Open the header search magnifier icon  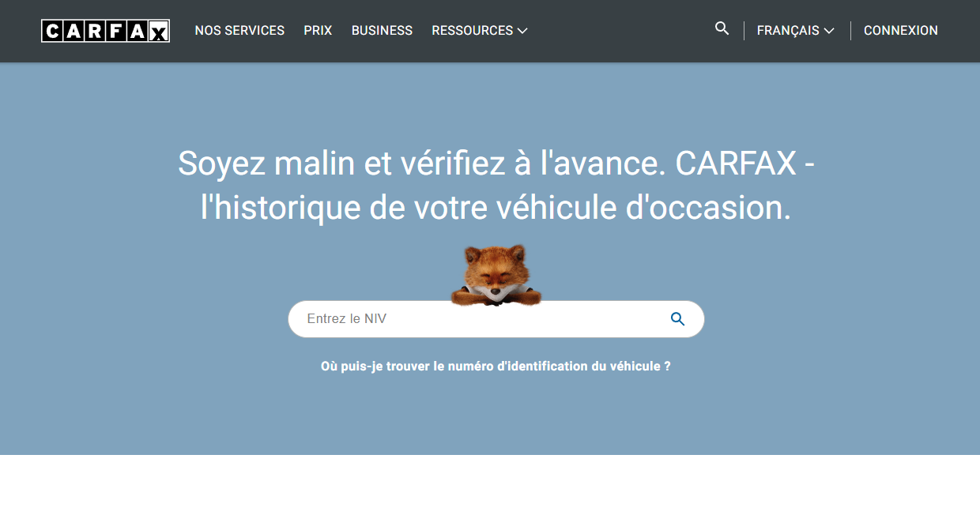pos(722,28)
